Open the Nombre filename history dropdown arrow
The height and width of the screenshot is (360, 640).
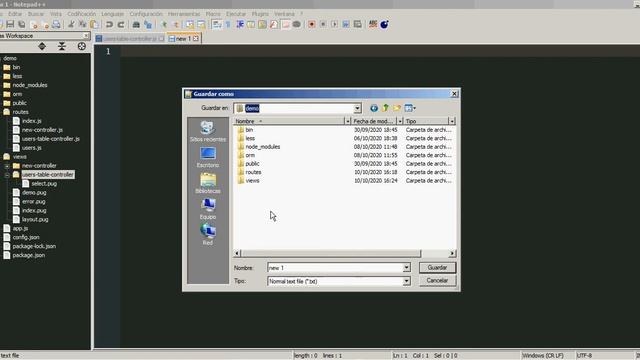pyautogui.click(x=407, y=268)
